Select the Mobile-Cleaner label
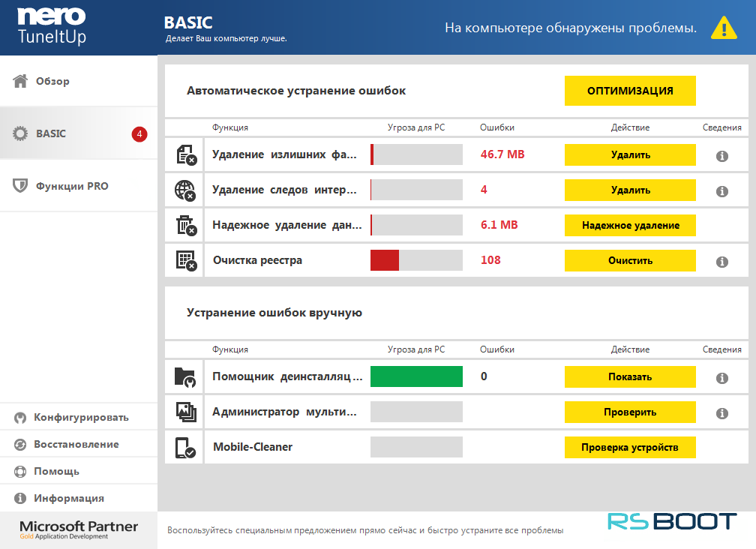The height and width of the screenshot is (549, 756). pyautogui.click(x=253, y=447)
